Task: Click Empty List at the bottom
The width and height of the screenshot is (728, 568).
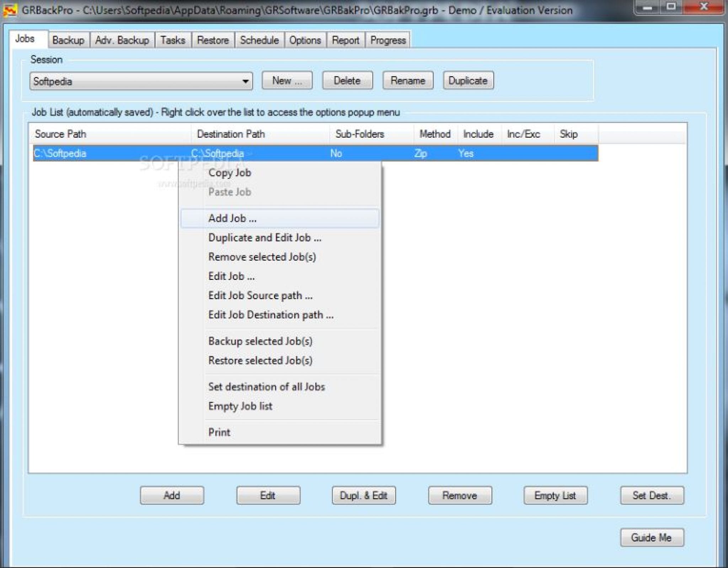Action: point(556,495)
